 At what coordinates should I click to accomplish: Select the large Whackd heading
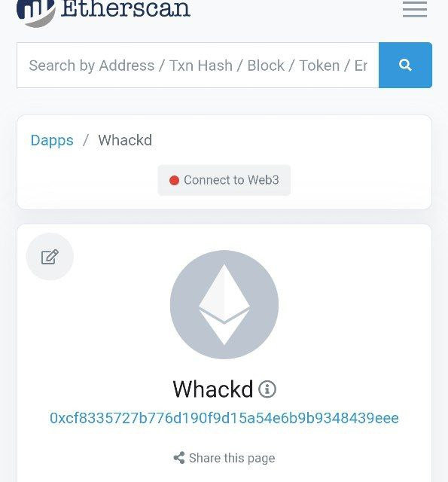point(213,389)
